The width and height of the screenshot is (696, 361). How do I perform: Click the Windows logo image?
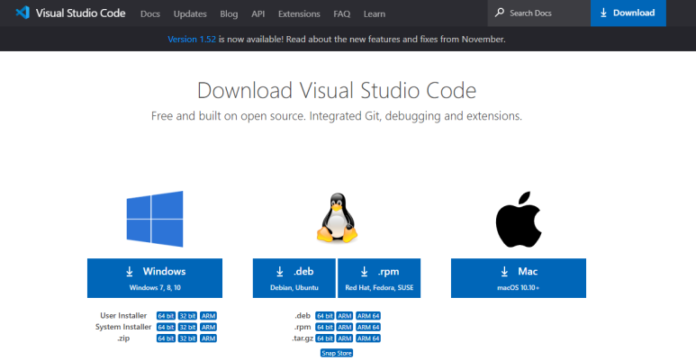[x=155, y=219]
